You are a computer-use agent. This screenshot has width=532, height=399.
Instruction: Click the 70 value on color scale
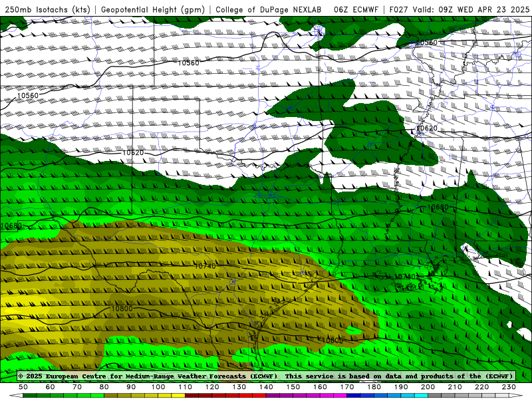[77, 387]
